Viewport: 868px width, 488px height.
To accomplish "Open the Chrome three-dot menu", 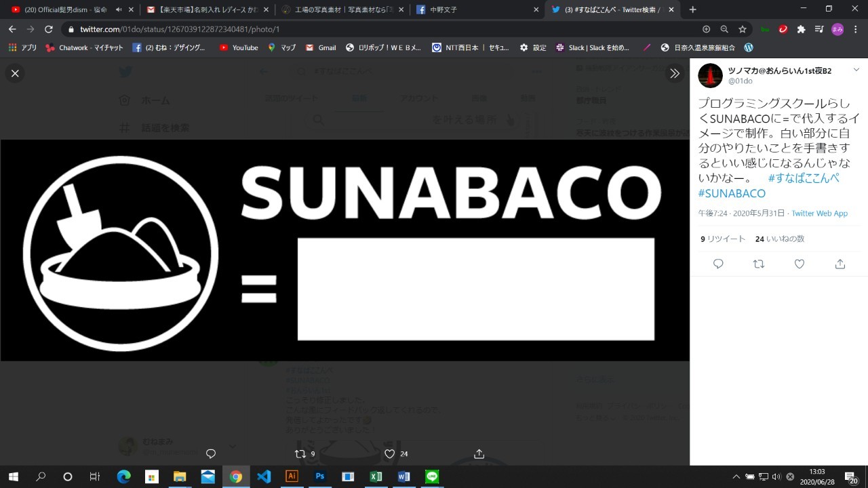I will coord(855,29).
